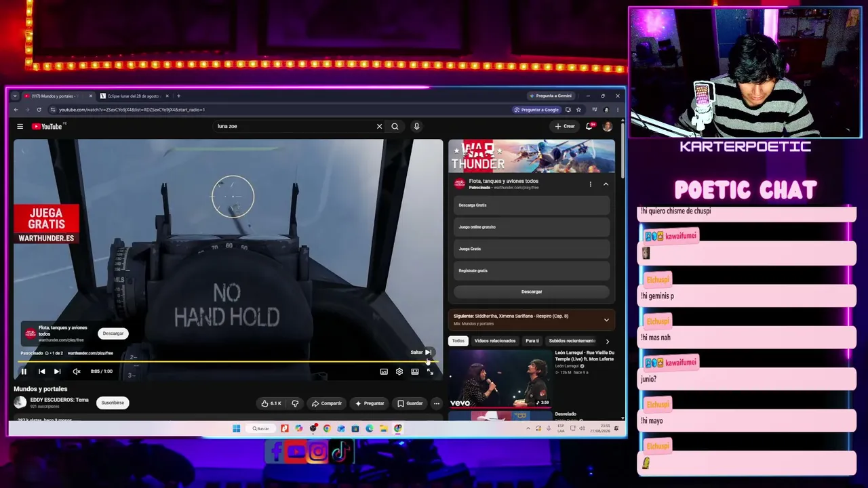The width and height of the screenshot is (868, 488).
Task: Open YouTube notifications bell
Action: 590,126
